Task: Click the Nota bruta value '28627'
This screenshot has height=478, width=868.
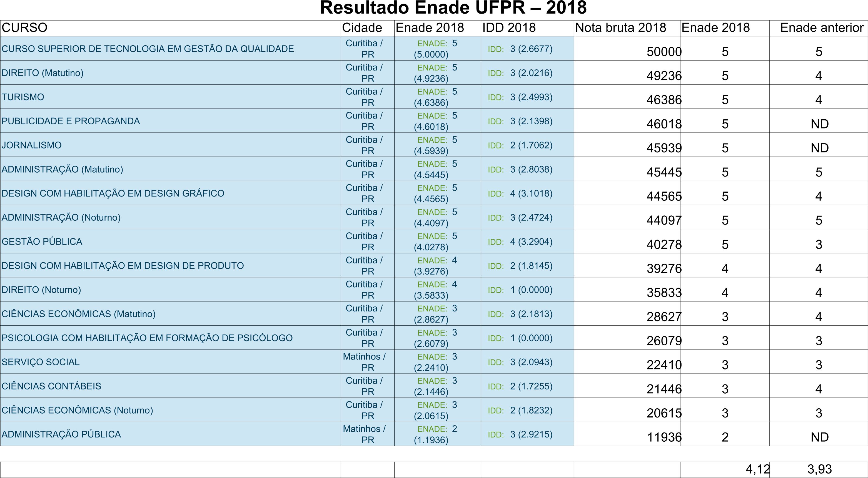Action: tap(664, 316)
